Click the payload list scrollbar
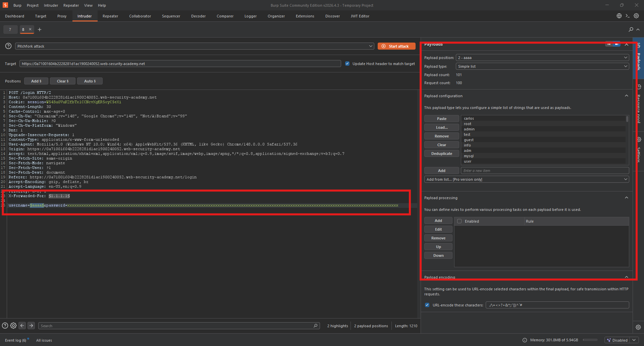Screen dimensions: 644x346 tap(627, 119)
